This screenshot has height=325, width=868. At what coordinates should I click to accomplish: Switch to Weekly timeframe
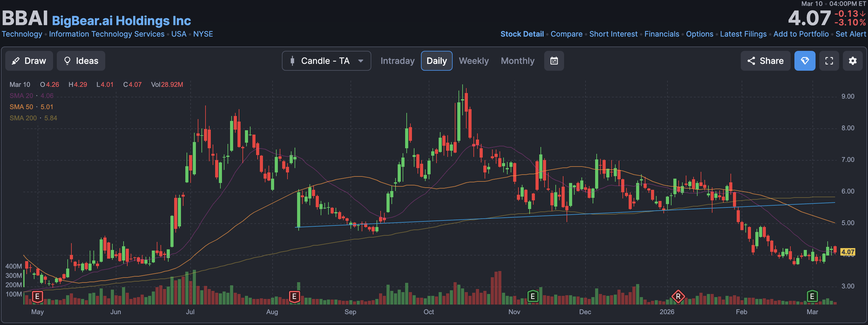click(473, 61)
